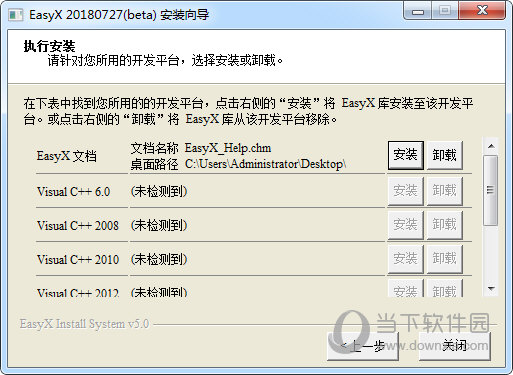This screenshot has width=513, height=375.
Task: Close the installer via title bar X
Action: 482,11
